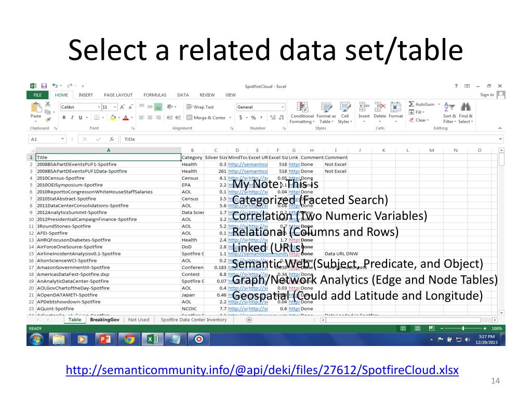The width and height of the screenshot is (532, 399).
Task: Apply Format Painter brush tool
Action: point(48,119)
